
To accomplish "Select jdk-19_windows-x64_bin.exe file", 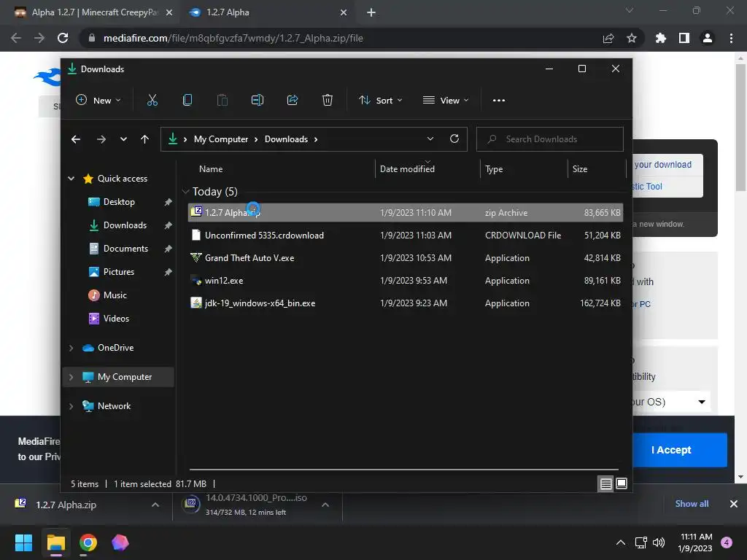I will pyautogui.click(x=406, y=303).
